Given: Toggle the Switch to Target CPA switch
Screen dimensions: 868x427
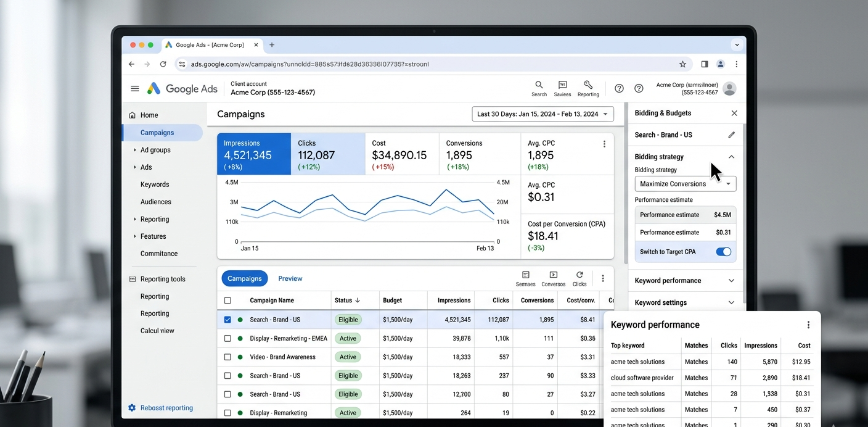Looking at the screenshot, I should (x=723, y=252).
